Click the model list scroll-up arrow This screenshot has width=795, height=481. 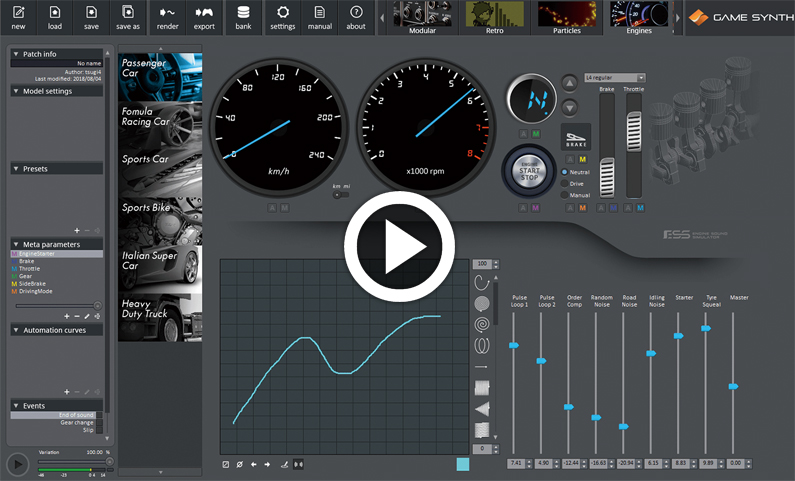click(x=160, y=49)
